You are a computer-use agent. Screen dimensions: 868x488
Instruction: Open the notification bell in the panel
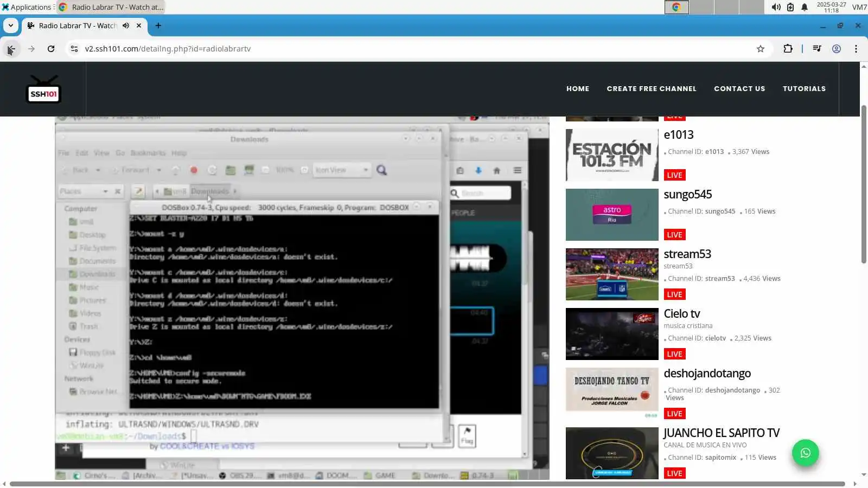(805, 7)
